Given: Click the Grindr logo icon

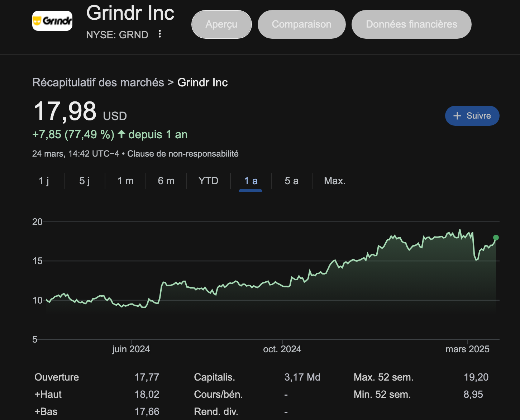Looking at the screenshot, I should pos(52,21).
